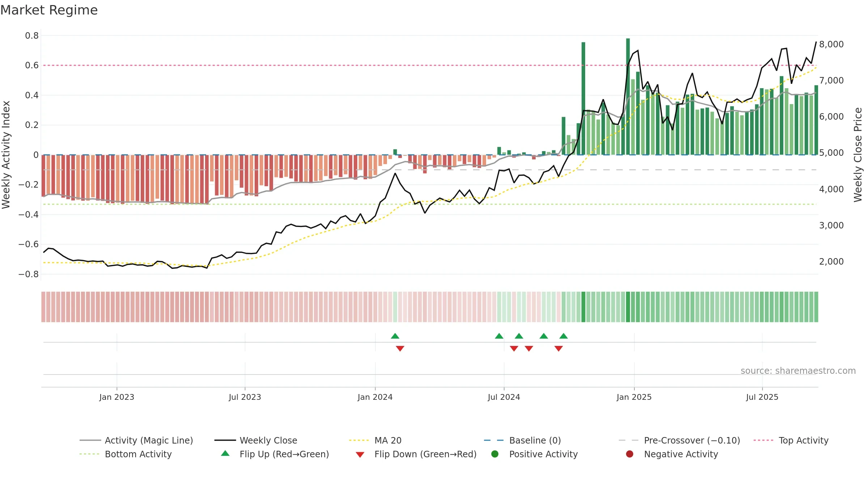The width and height of the screenshot is (868, 488).
Task: Click the Market Regime chart title
Action: [x=49, y=10]
